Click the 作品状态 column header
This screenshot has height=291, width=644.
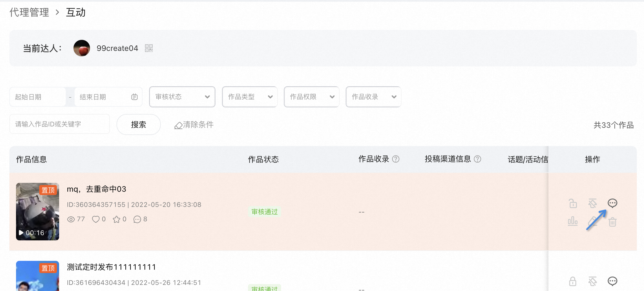(x=263, y=159)
